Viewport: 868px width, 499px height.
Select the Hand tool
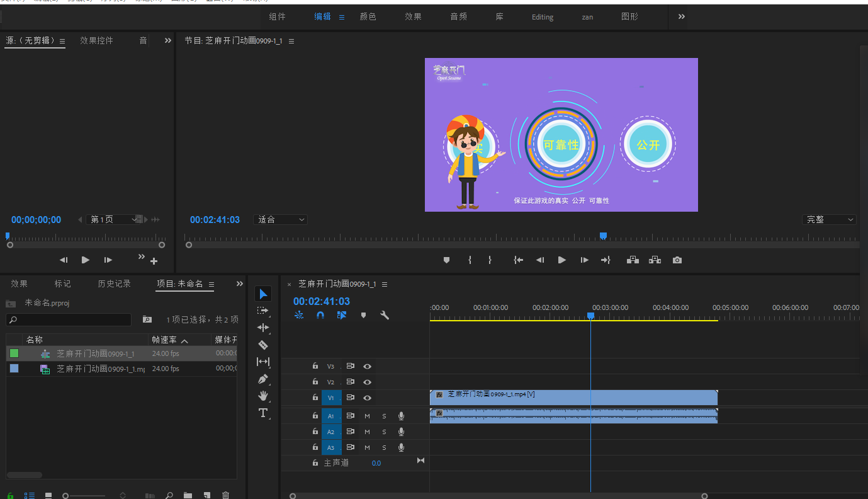tap(263, 396)
